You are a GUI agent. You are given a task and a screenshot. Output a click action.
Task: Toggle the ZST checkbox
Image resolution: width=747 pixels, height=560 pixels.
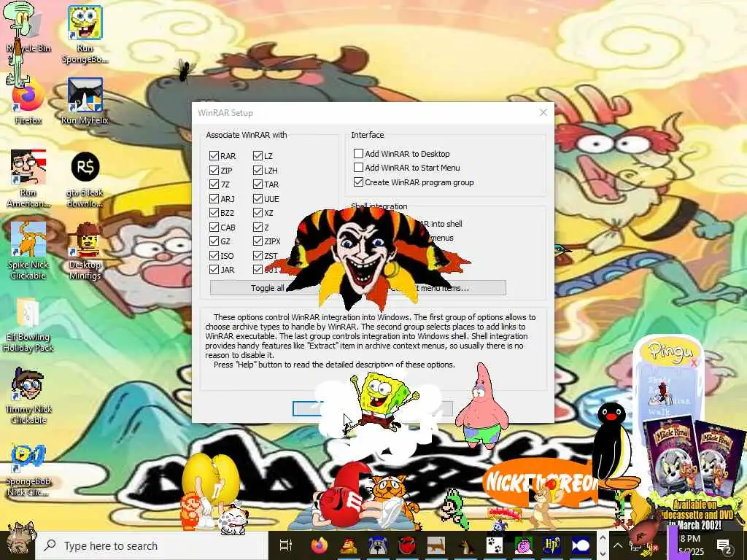258,256
